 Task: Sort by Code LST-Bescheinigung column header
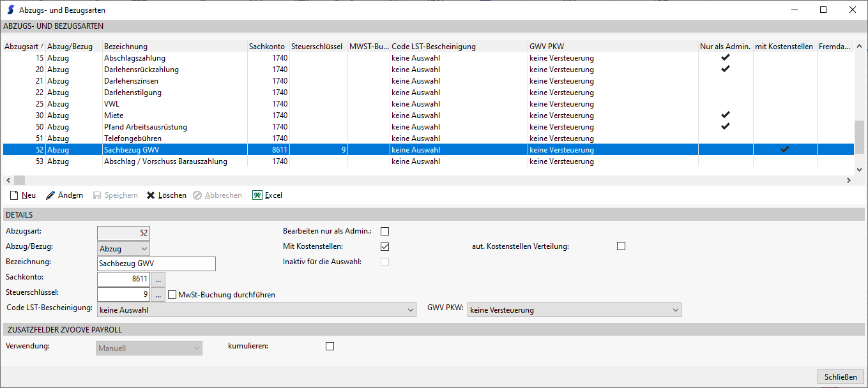click(x=459, y=47)
